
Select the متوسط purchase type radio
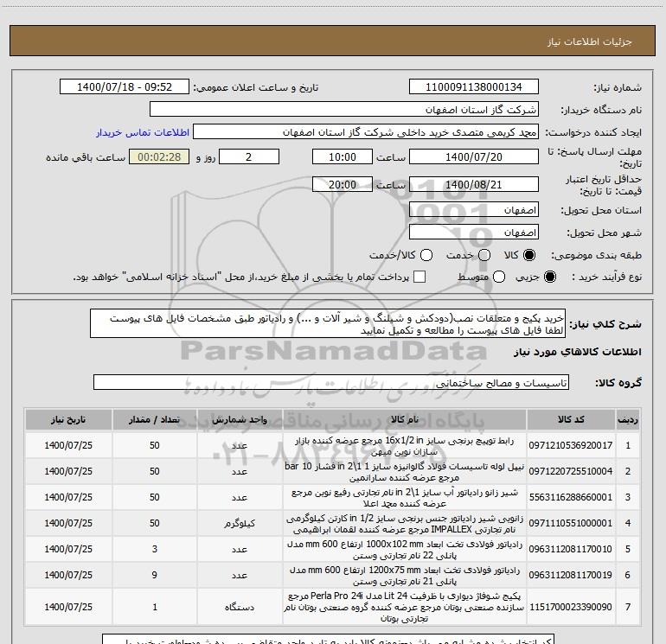pos(499,277)
